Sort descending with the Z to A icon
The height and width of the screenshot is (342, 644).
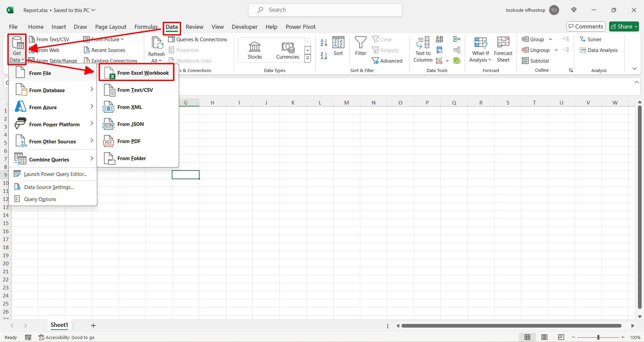pyautogui.click(x=324, y=56)
